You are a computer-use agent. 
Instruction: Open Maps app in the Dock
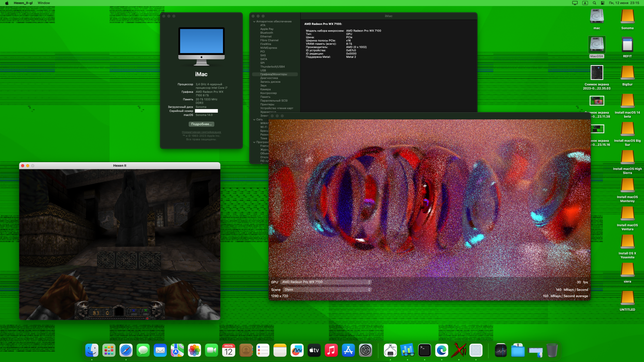coord(177,350)
